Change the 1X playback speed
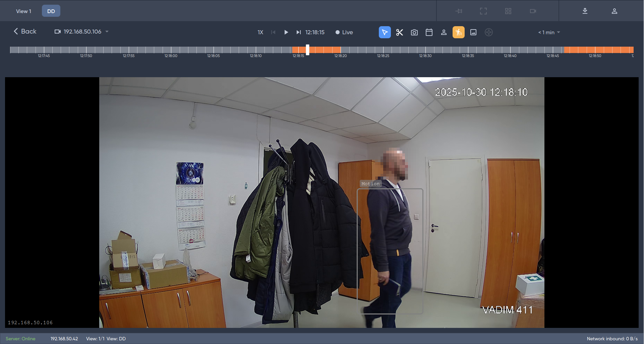The height and width of the screenshot is (344, 644). [260, 32]
